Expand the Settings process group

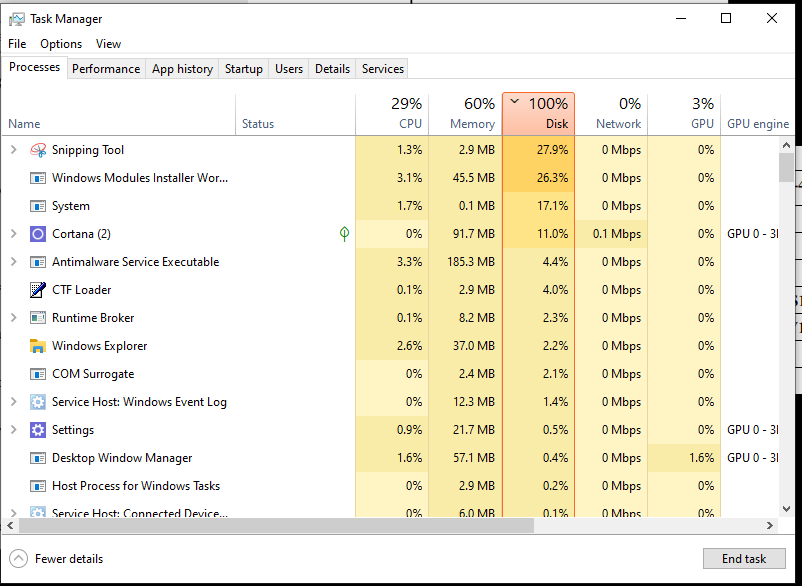pyautogui.click(x=14, y=430)
